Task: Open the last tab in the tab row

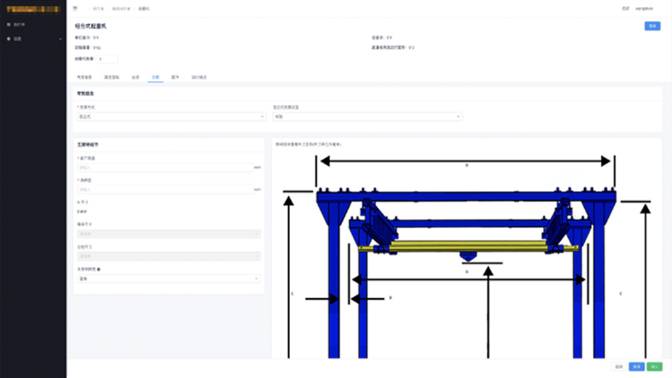Action: point(199,77)
